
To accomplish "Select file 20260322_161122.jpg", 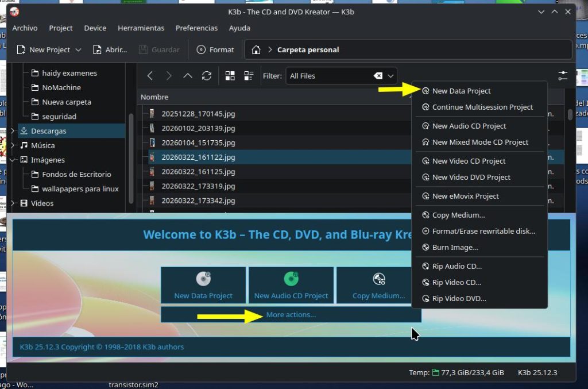I will tap(198, 157).
